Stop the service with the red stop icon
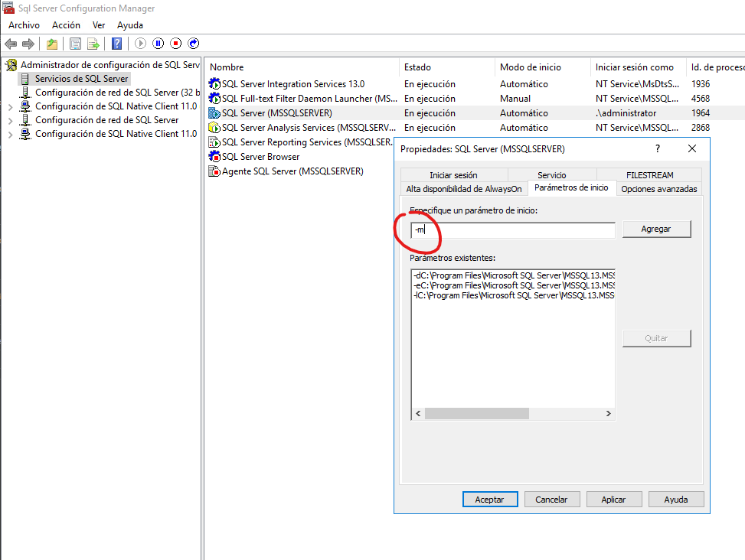This screenshot has height=560, width=745. (x=176, y=44)
